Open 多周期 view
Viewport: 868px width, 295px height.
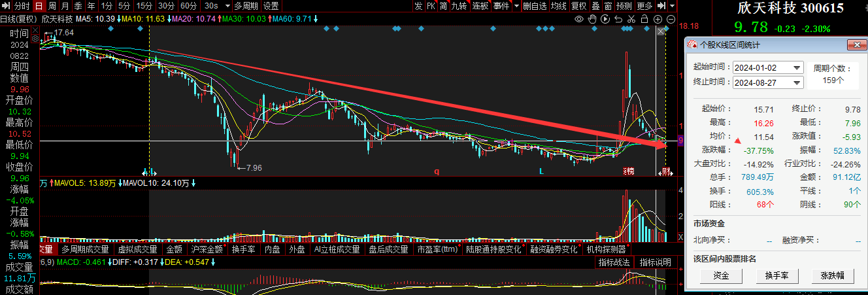tap(246, 6)
